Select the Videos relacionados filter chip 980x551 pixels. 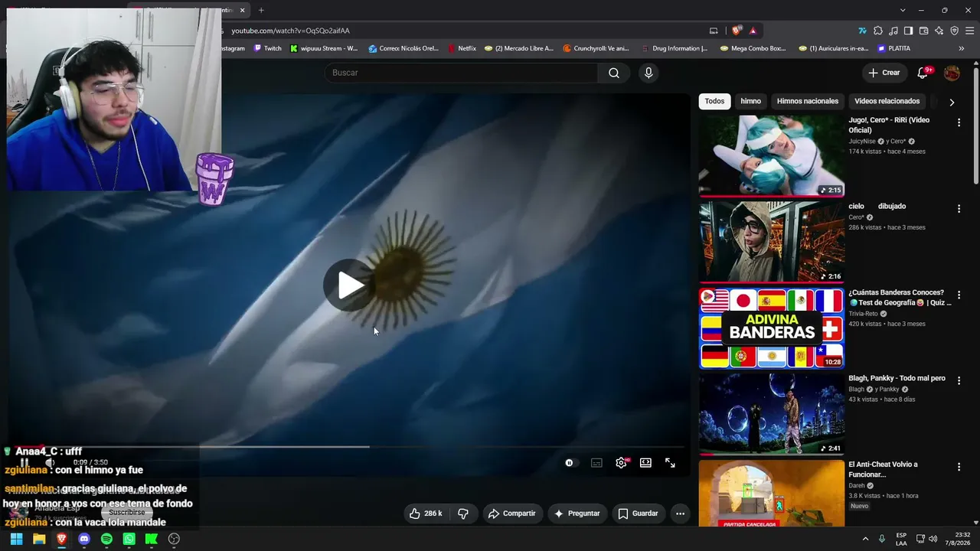[887, 101]
